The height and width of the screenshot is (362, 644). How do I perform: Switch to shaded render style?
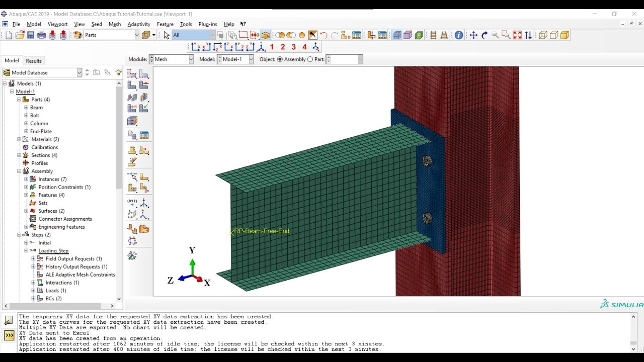(565, 35)
